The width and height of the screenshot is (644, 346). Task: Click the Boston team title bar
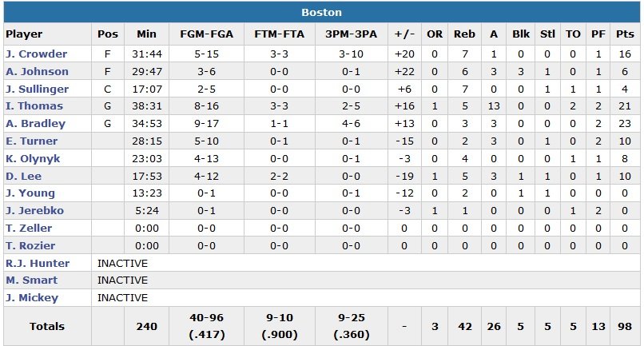[x=321, y=13]
